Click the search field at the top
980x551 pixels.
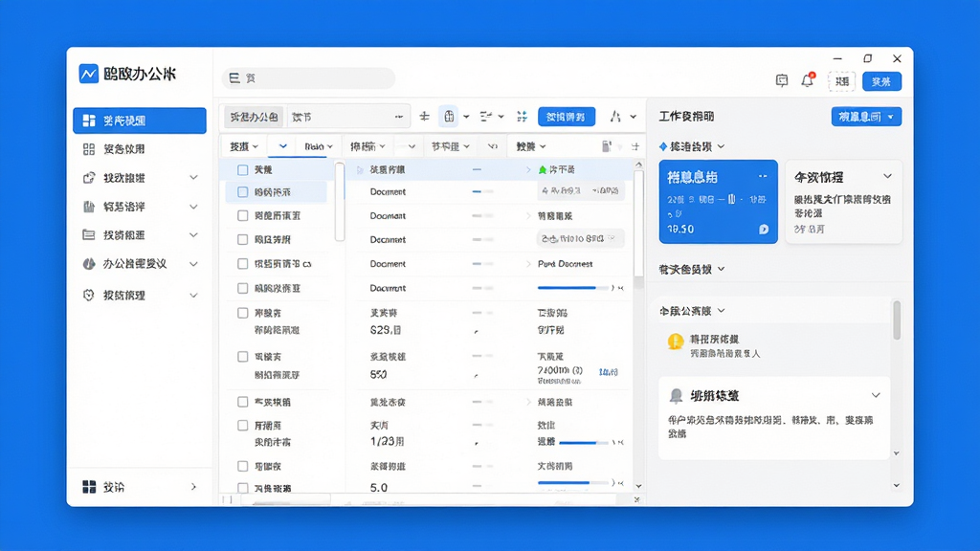[x=309, y=78]
